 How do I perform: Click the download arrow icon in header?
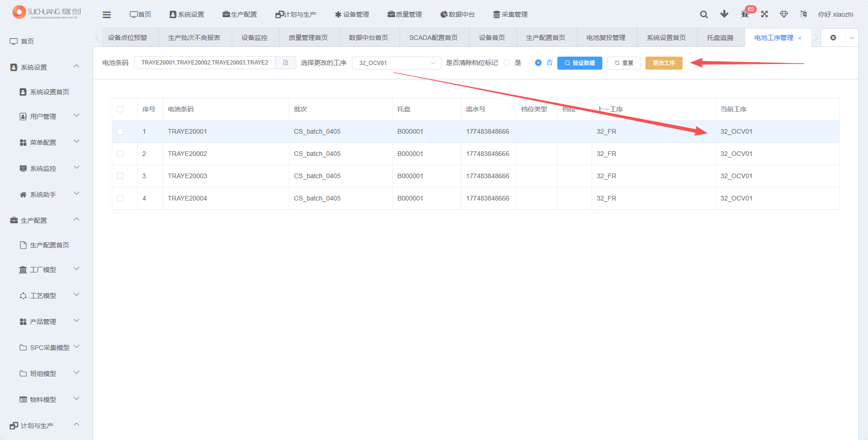pyautogui.click(x=724, y=14)
